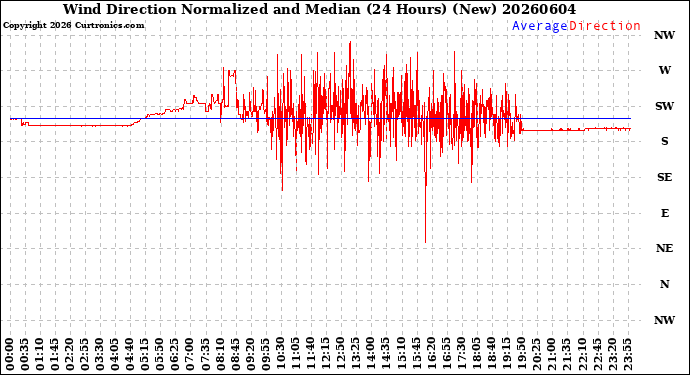This screenshot has width=690, height=375.
Task: Click the 07:00 time axis label
Action: (x=190, y=355)
